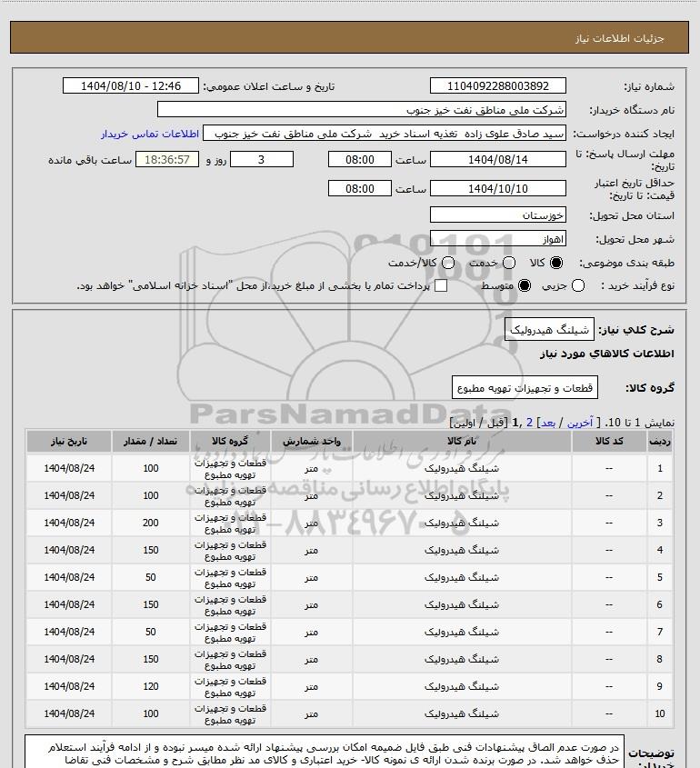The image size is (700, 768).
Task: Click the goods group cell in row 6
Action: [x=230, y=605]
